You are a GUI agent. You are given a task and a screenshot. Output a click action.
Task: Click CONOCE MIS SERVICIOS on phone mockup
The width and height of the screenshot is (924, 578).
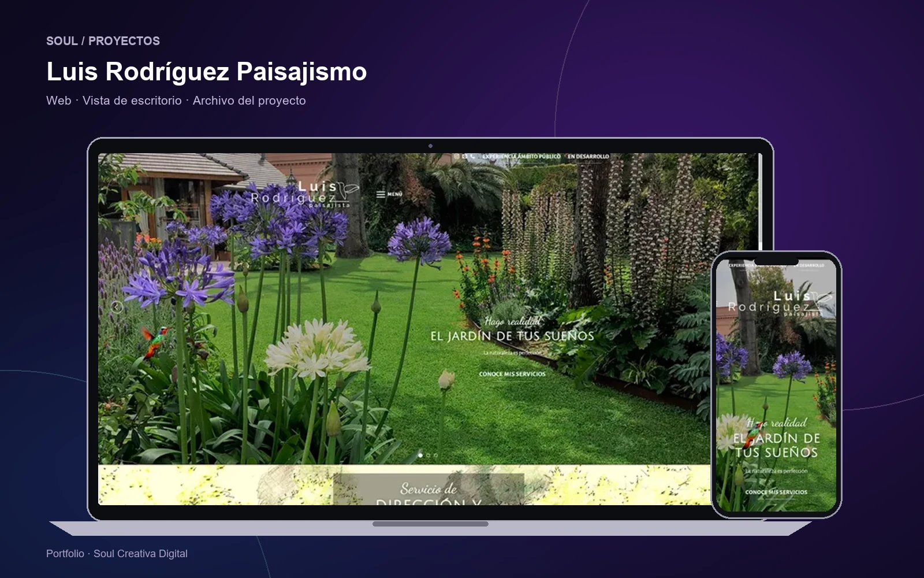(x=776, y=492)
